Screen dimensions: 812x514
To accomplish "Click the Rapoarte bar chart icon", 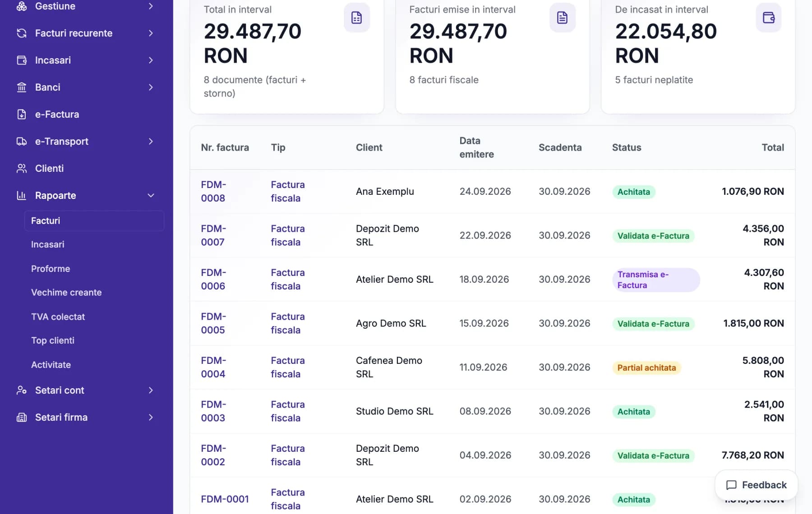I will click(21, 195).
